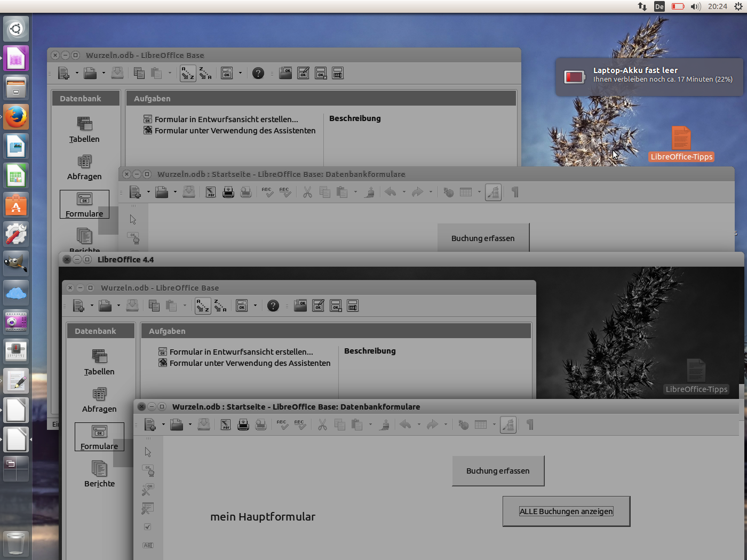
Task: Click descending Z-A sort in background Wurzeln.odb toolbar
Action: coord(205,73)
